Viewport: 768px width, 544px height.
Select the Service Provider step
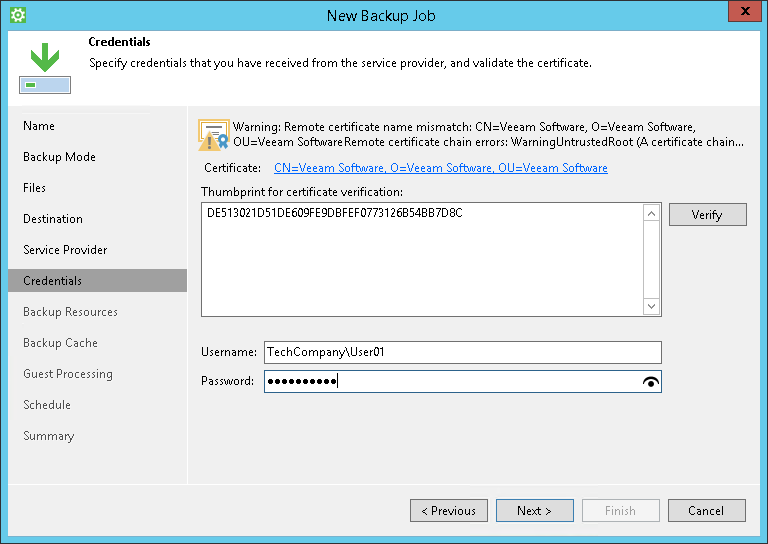pyautogui.click(x=65, y=250)
